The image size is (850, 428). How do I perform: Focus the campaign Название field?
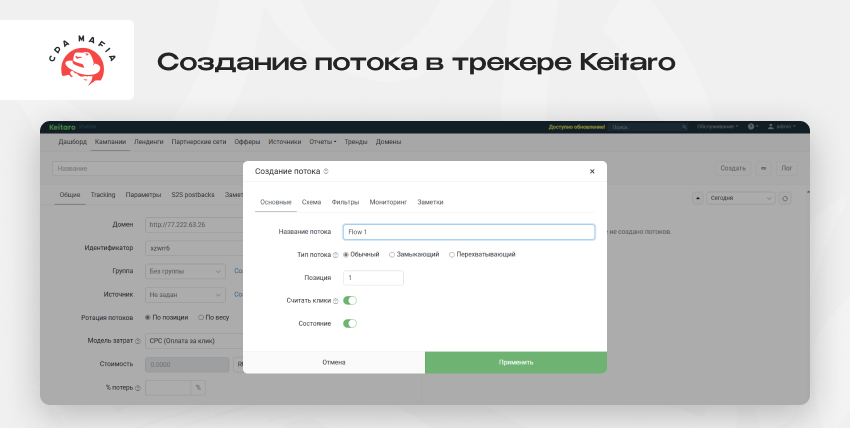[x=147, y=168]
